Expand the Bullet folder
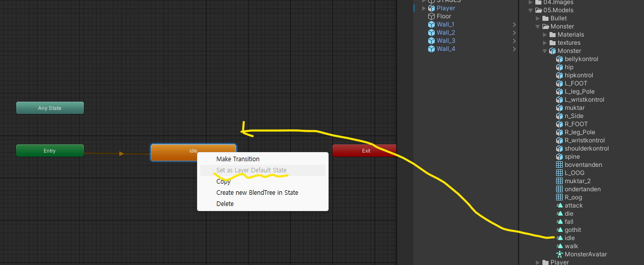Image resolution: width=644 pixels, height=265 pixels. 538,18
